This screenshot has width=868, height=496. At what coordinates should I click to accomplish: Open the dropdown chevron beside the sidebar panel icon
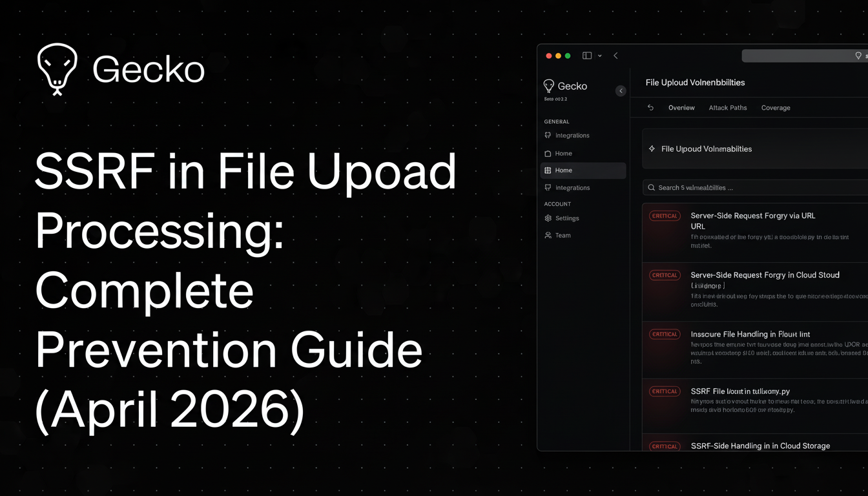(x=600, y=56)
